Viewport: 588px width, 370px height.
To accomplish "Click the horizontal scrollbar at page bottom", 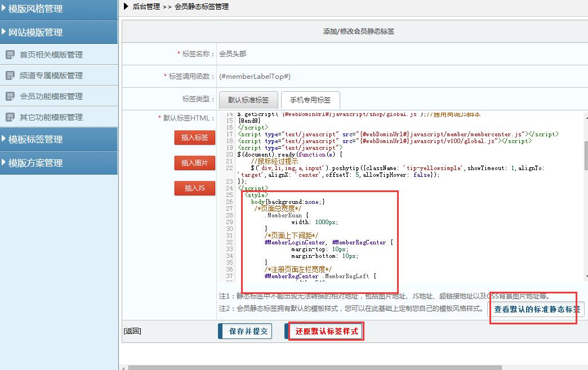I will (315, 367).
